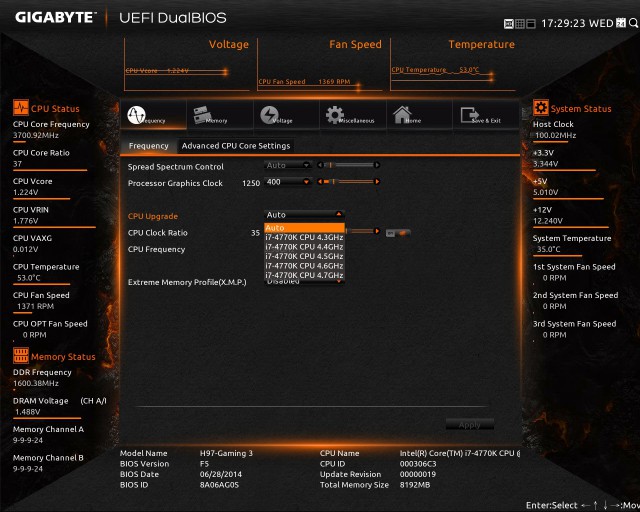Click the Memory Status chip icon
The height and width of the screenshot is (512, 640).
[21, 356]
